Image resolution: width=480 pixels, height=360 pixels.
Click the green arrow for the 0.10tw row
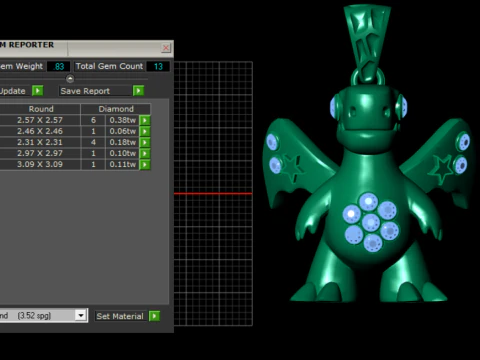(x=145, y=153)
